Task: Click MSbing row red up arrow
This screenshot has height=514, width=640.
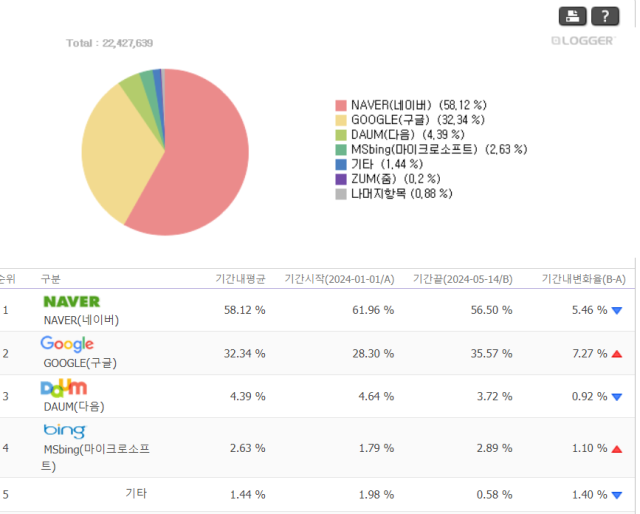Action: click(x=617, y=449)
